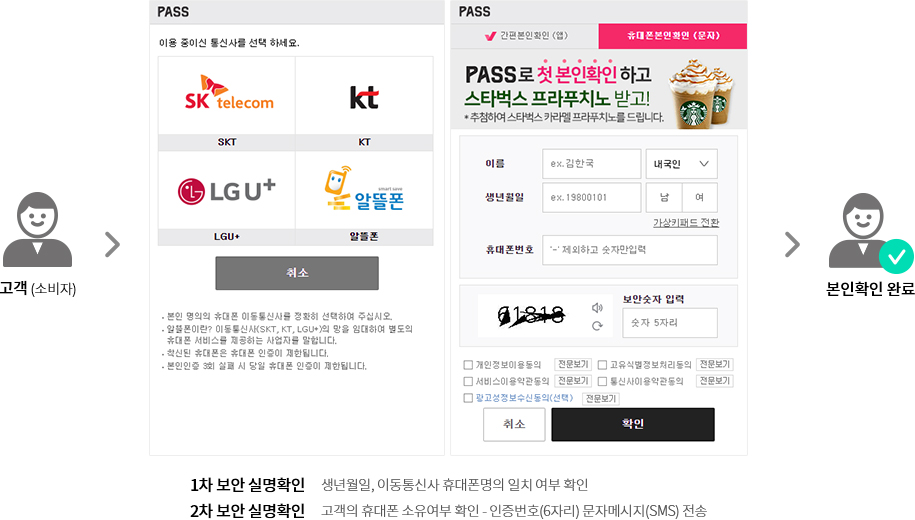Screen dimensions: 915x520
Task: Switch to 휴대폰본인확인 (문자) tab
Action: 673,36
